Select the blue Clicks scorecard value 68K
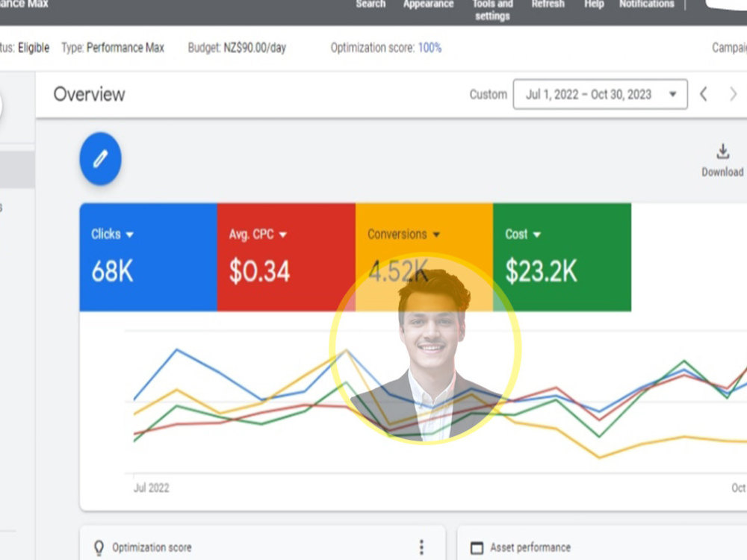This screenshot has height=560, width=747. [113, 271]
